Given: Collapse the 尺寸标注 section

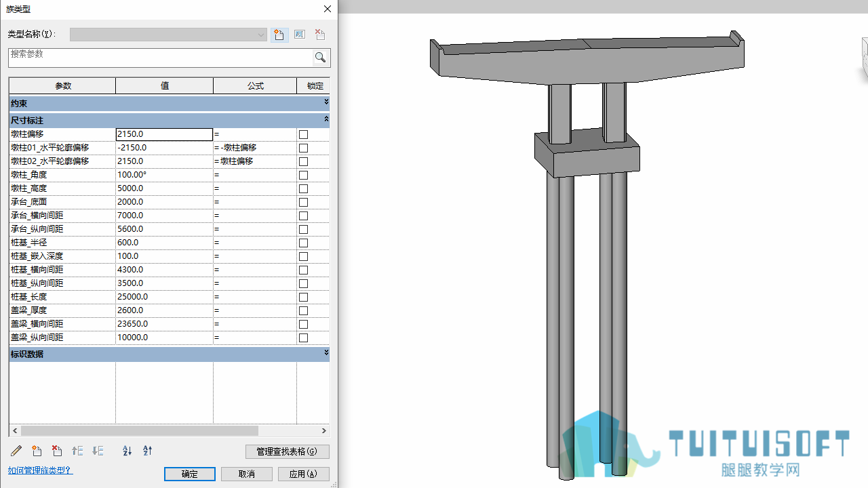Looking at the screenshot, I should coord(326,119).
